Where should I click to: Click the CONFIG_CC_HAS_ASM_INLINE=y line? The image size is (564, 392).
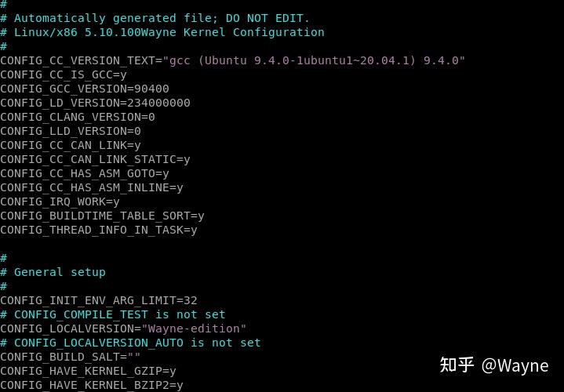(92, 187)
